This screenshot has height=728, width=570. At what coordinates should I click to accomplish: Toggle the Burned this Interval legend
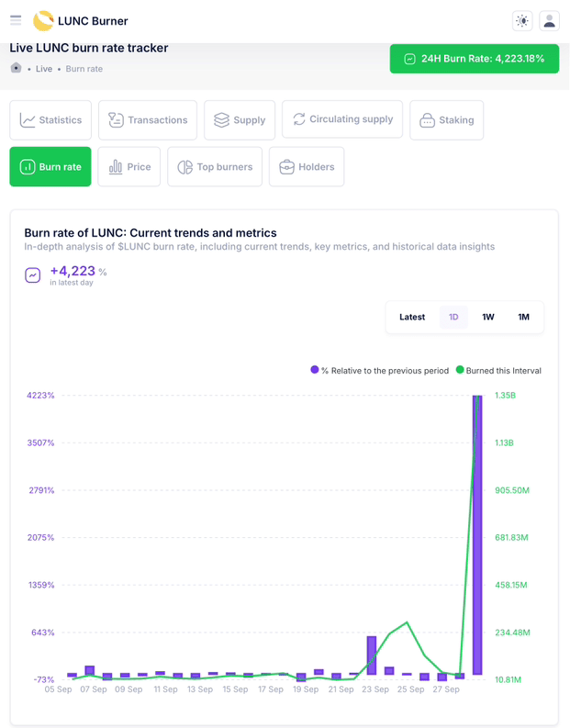coord(498,371)
